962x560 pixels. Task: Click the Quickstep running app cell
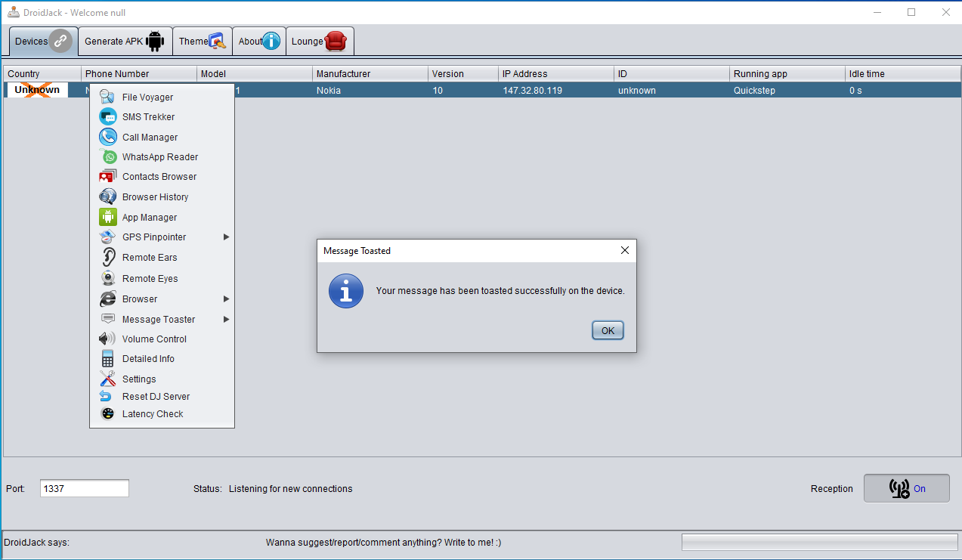[787, 90]
